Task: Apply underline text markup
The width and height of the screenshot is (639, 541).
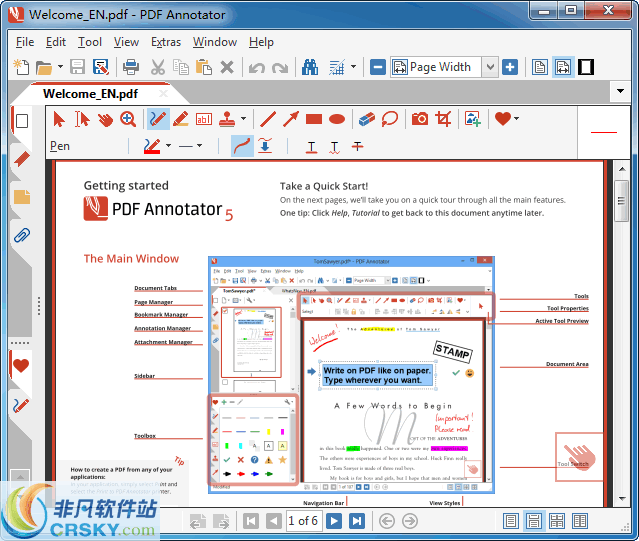Action: [x=311, y=147]
